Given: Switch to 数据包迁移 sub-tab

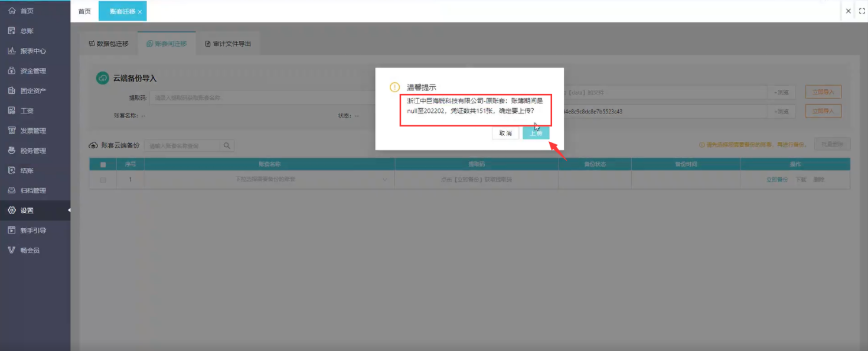Looking at the screenshot, I should [x=109, y=44].
